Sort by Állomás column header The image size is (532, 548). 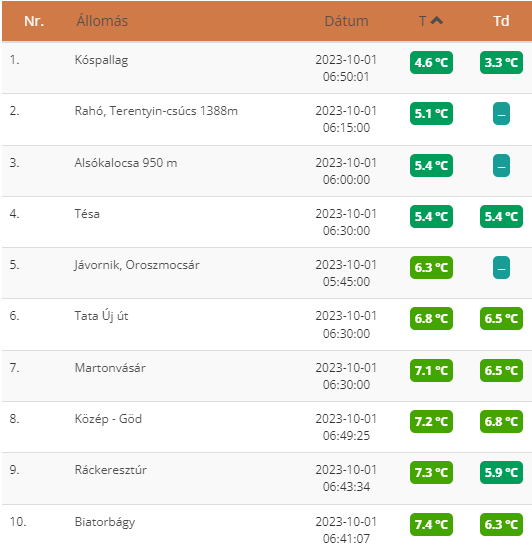tap(102, 21)
